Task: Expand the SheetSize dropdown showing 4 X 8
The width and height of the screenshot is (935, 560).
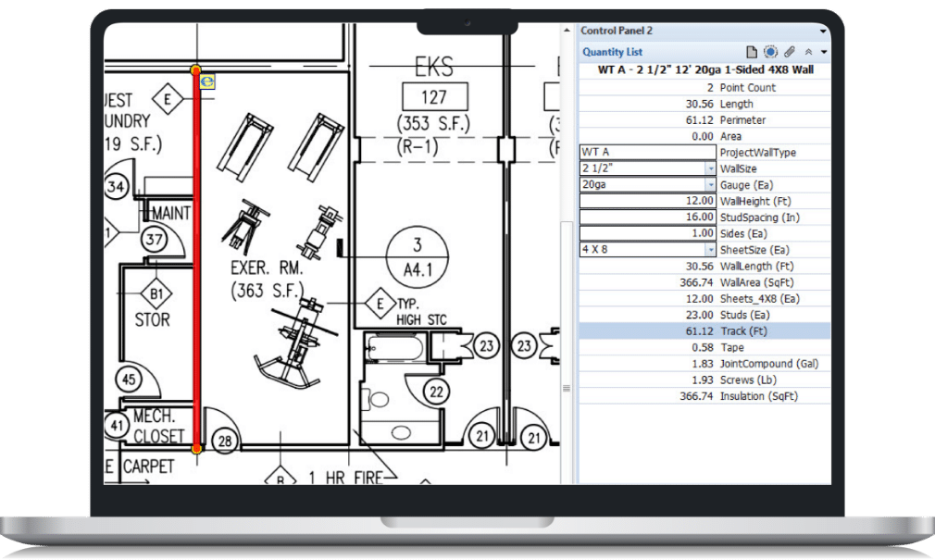Action: 711,250
